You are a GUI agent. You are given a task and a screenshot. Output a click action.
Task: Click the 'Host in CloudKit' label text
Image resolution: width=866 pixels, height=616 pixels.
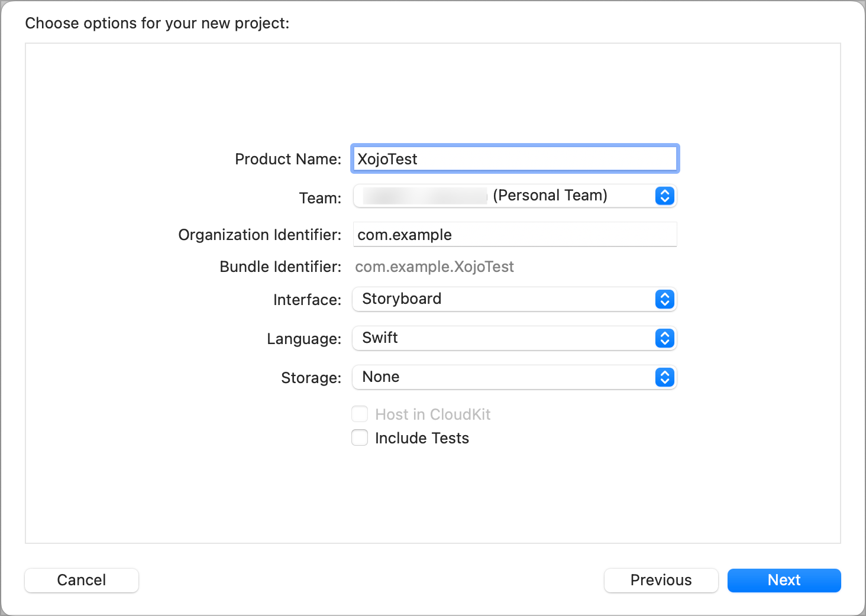pyautogui.click(x=432, y=414)
